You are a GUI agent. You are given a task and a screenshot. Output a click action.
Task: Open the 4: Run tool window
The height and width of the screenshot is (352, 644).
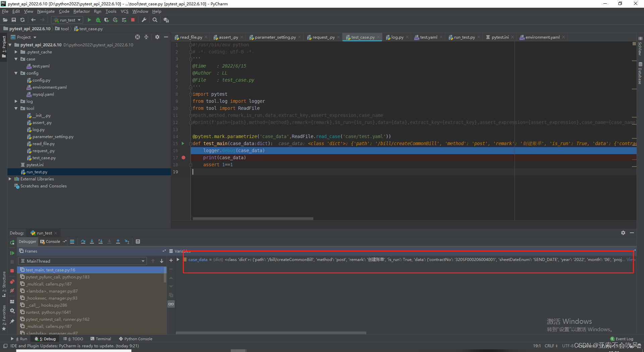pyautogui.click(x=19, y=339)
